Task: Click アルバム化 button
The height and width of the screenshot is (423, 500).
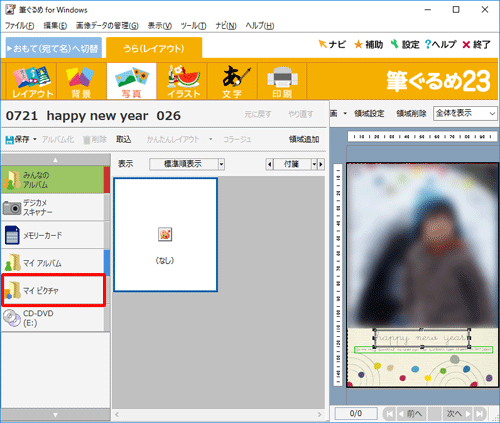Action: pos(58,139)
